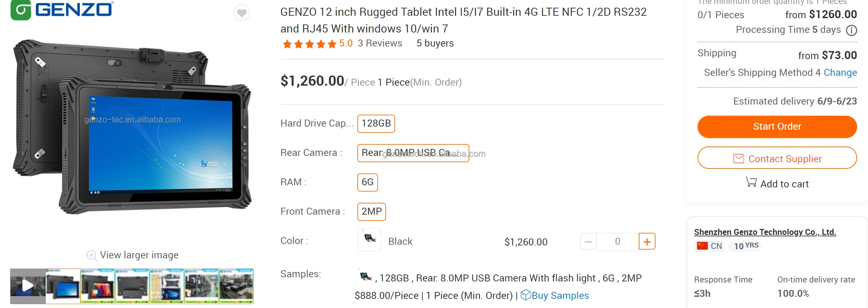Decrease quantity with the minus button
This screenshot has width=868, height=308.
pos(588,242)
